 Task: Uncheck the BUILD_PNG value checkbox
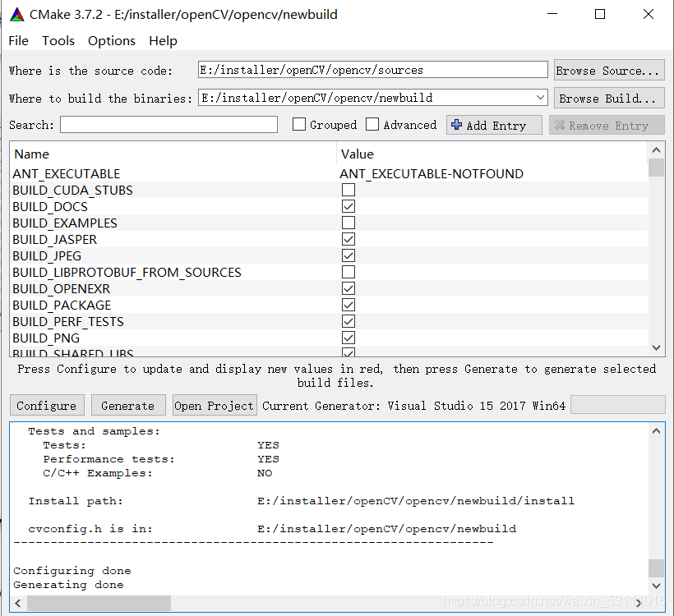click(x=348, y=338)
